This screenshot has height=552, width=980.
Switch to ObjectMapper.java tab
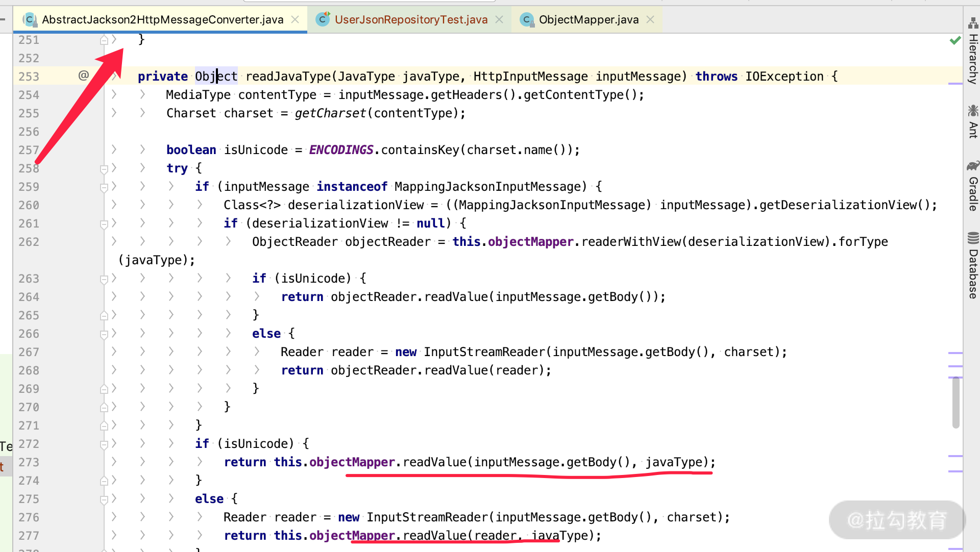pyautogui.click(x=588, y=19)
